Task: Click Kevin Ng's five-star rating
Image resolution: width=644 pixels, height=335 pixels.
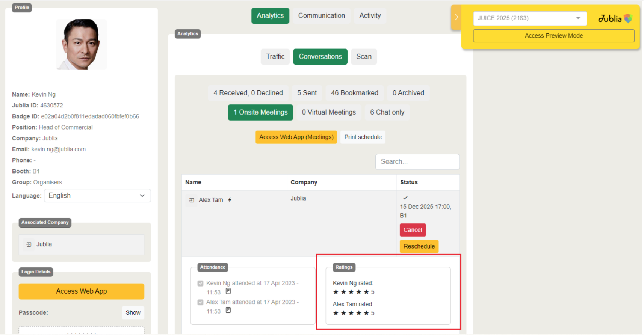Action: point(353,292)
